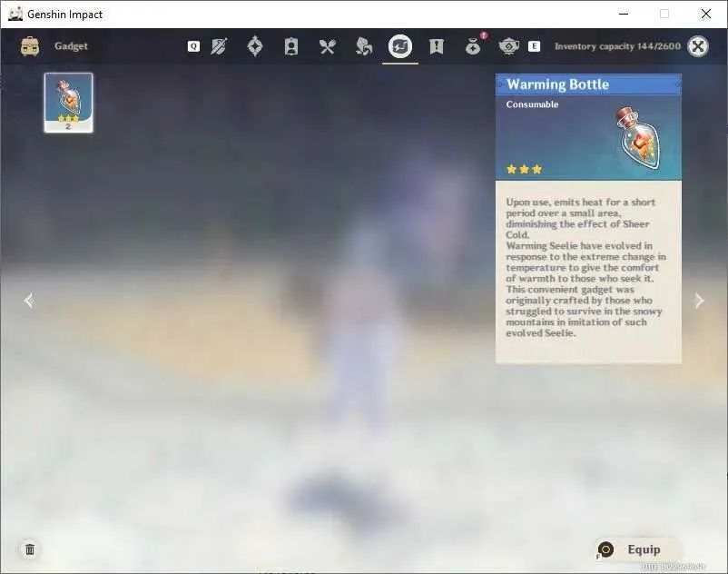The width and height of the screenshot is (728, 574).
Task: Open the Furnishings inventory tab
Action: [509, 46]
